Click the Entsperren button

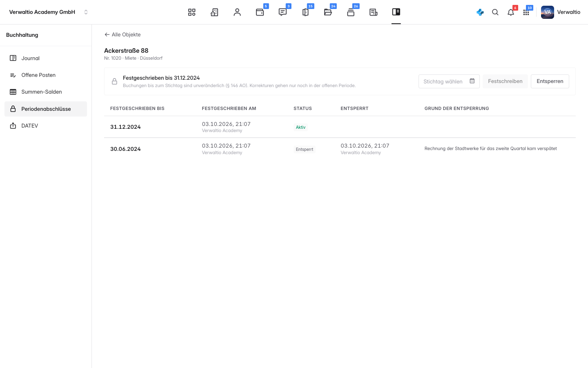[x=550, y=81]
